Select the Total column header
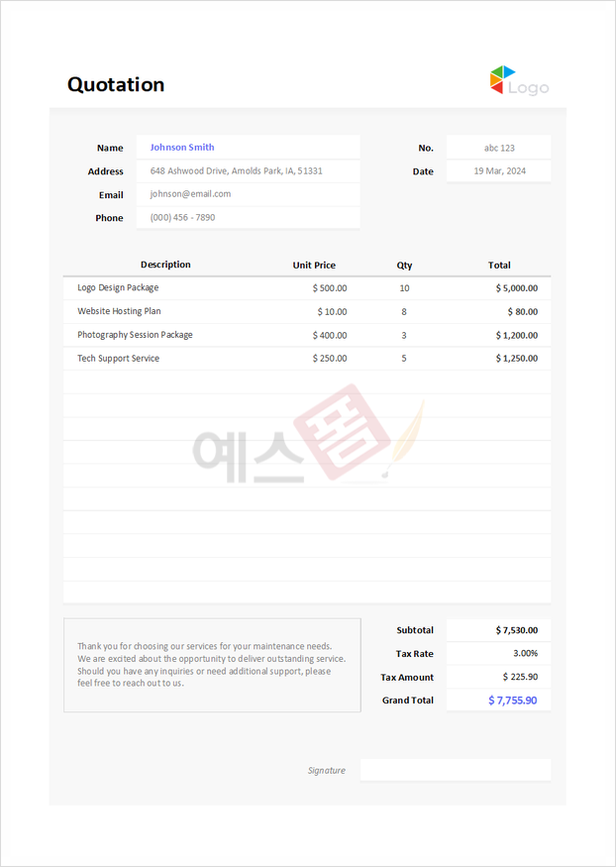Image resolution: width=616 pixels, height=867 pixels. point(499,265)
